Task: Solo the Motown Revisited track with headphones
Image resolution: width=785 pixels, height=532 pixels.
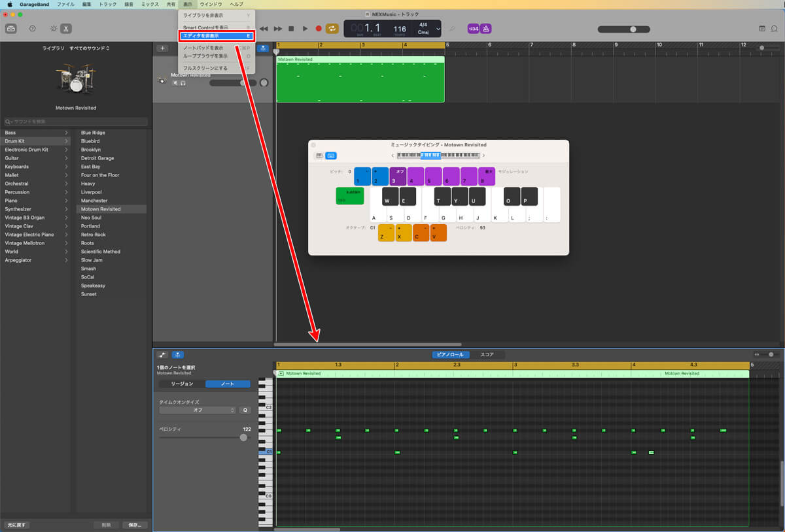Action: [x=184, y=83]
